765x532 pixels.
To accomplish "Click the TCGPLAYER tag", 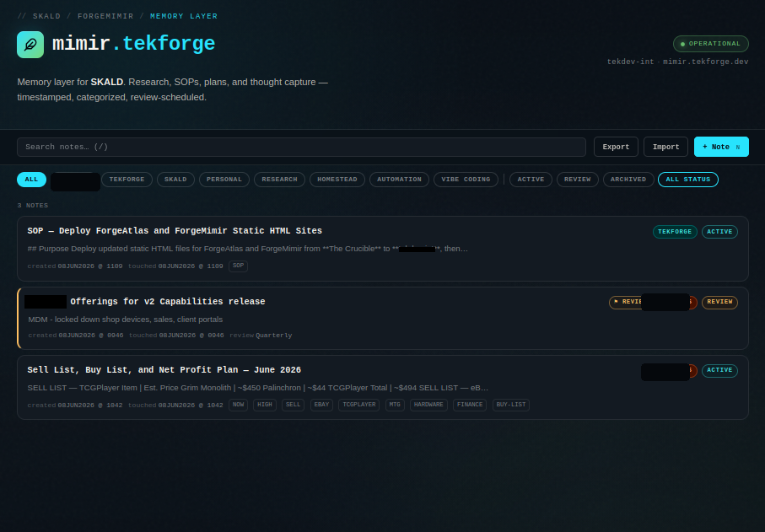I will (359, 406).
